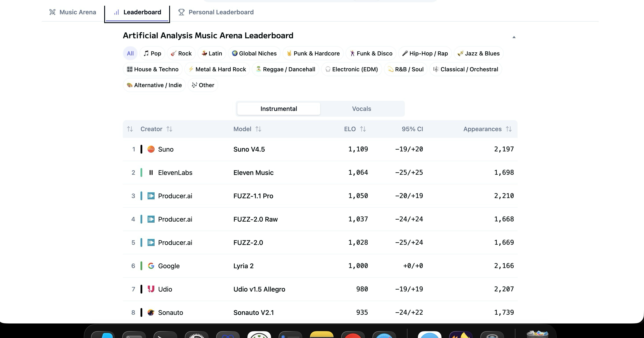Select the Instrumental segment
644x338 pixels.
[278, 109]
